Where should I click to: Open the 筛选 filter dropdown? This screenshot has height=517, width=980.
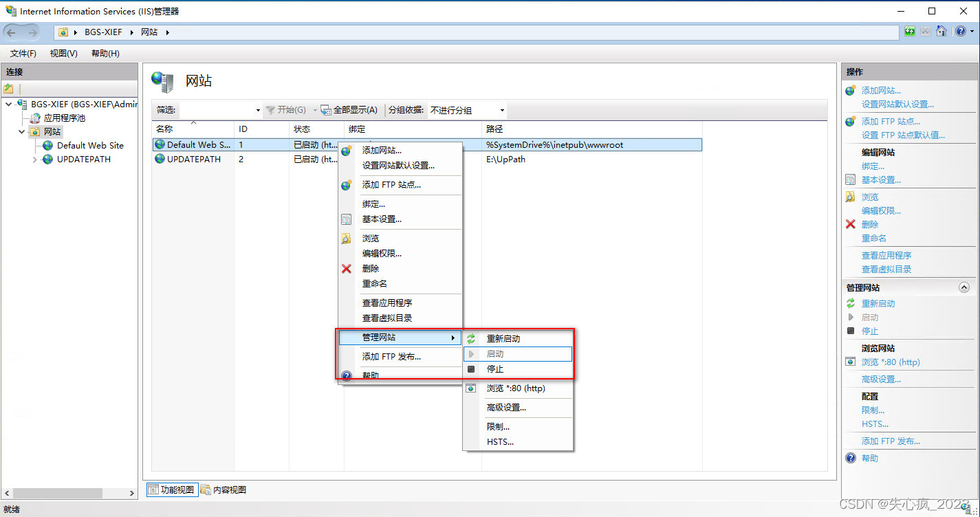click(x=258, y=110)
